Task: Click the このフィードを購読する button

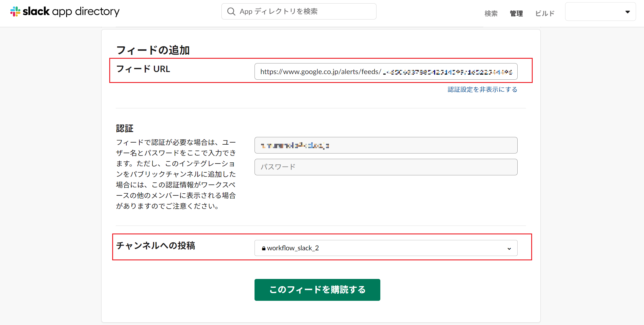Action: pos(317,290)
